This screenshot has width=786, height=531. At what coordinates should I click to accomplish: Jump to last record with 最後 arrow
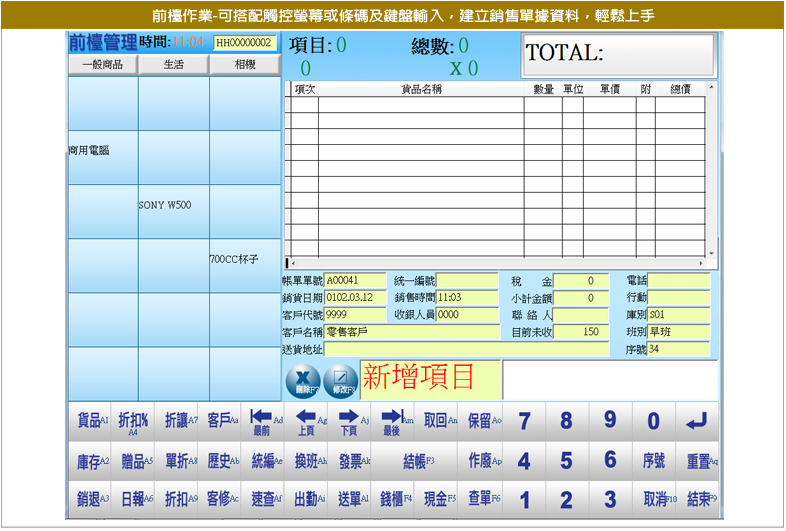393,421
